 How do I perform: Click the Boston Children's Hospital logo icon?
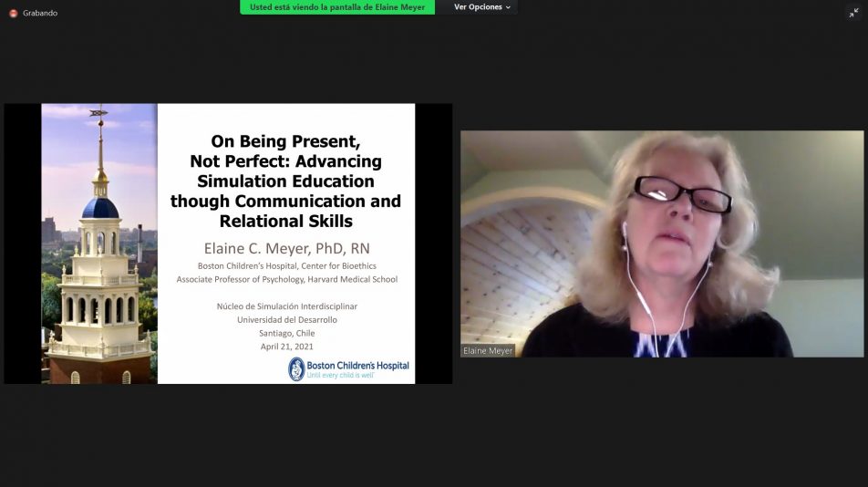[x=296, y=368]
